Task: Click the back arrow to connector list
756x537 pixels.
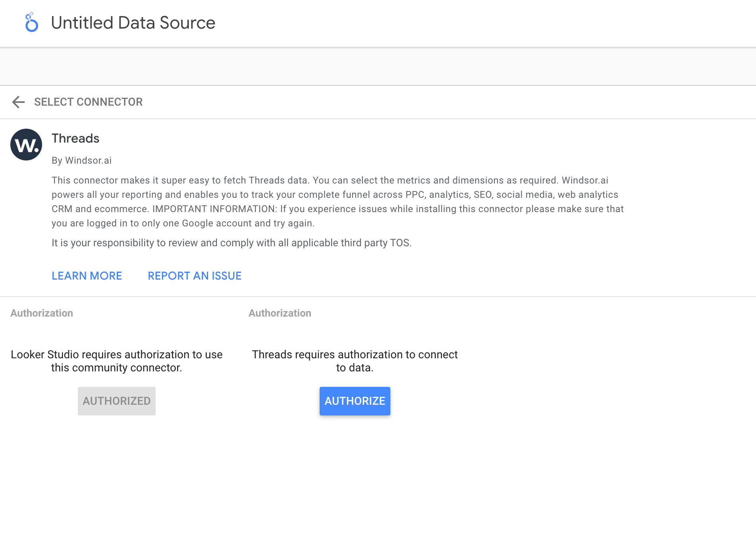Action: click(x=18, y=102)
